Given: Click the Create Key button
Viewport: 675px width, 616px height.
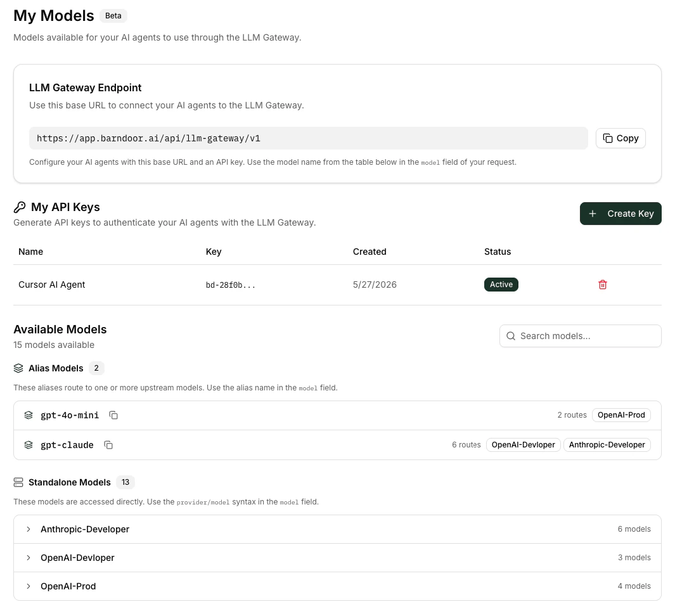Looking at the screenshot, I should coord(620,214).
